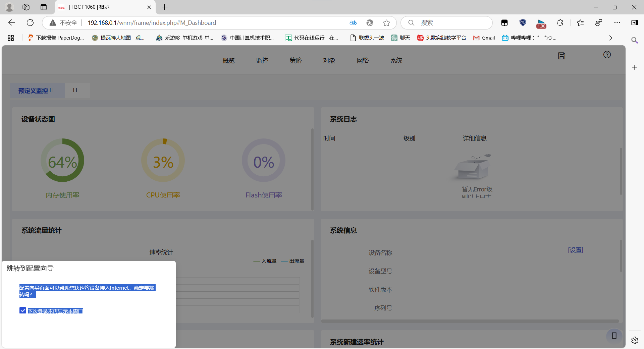This screenshot has width=644, height=349.
Task: Open the browser profile avatar icon
Action: [9, 7]
